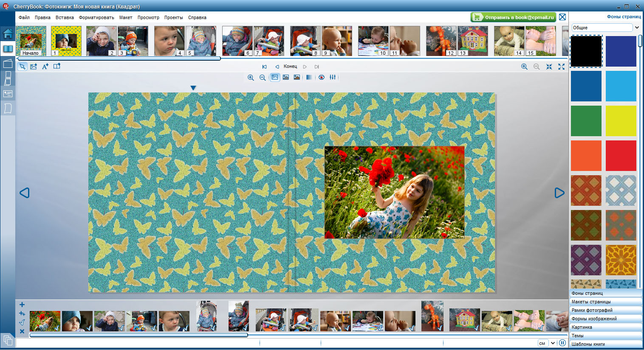
Task: Open the см units dropdown
Action: coord(547,343)
